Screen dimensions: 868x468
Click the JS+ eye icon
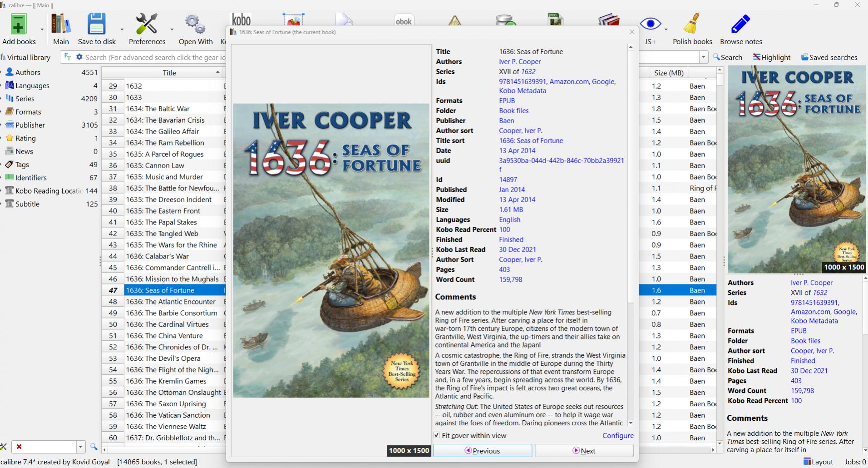(x=650, y=24)
